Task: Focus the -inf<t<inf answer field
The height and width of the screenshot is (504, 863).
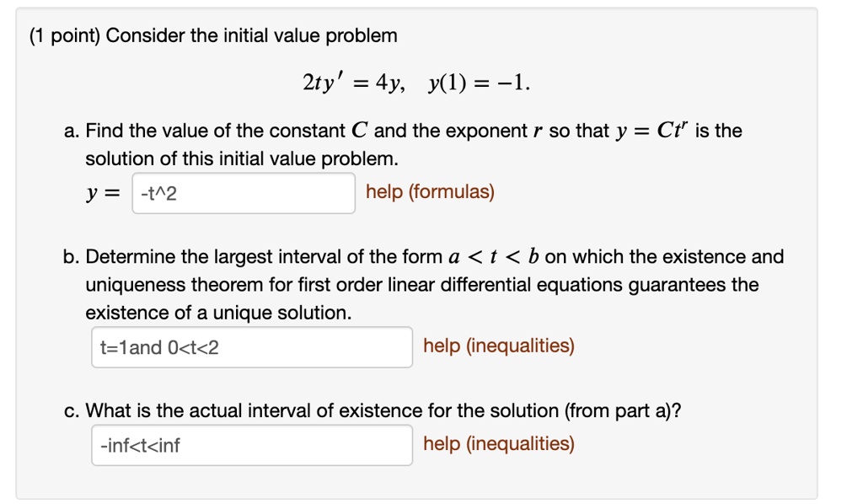Action: [251, 445]
